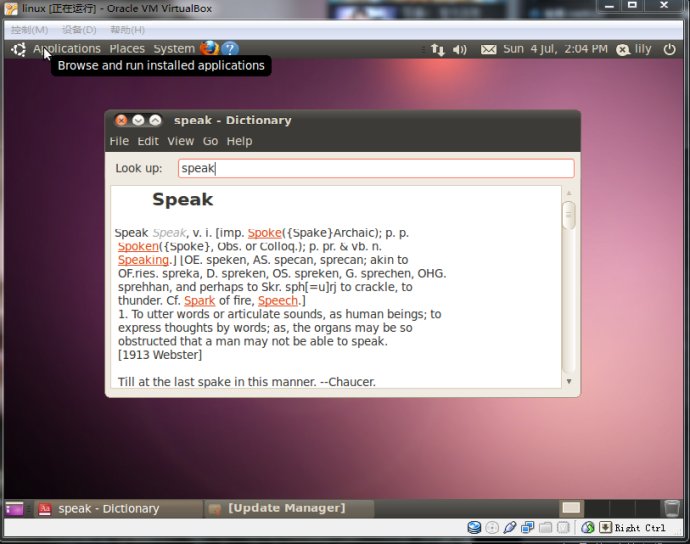Image resolution: width=690 pixels, height=544 pixels.
Task: Close the Dictionary window with orange button
Action: 121,120
